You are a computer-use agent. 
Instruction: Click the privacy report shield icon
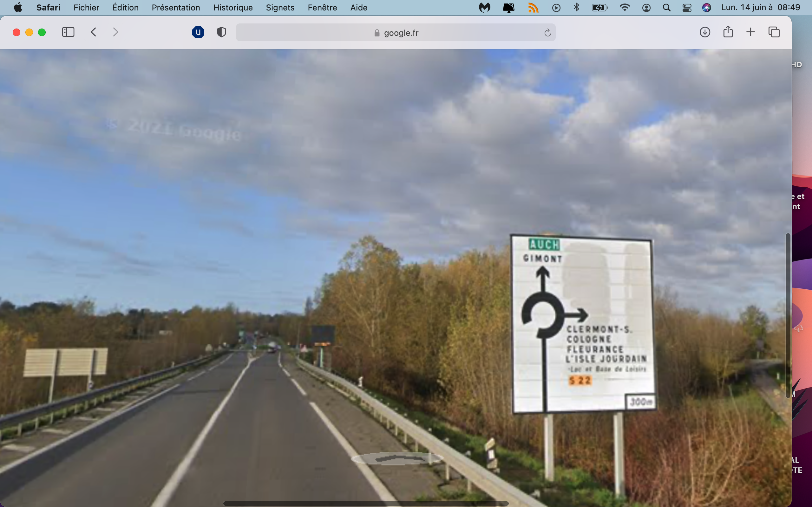(x=221, y=32)
